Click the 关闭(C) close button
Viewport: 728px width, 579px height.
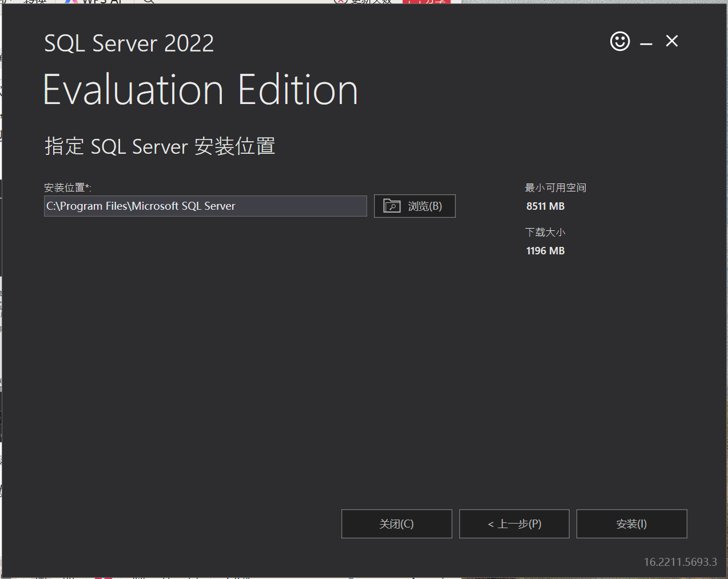(397, 524)
